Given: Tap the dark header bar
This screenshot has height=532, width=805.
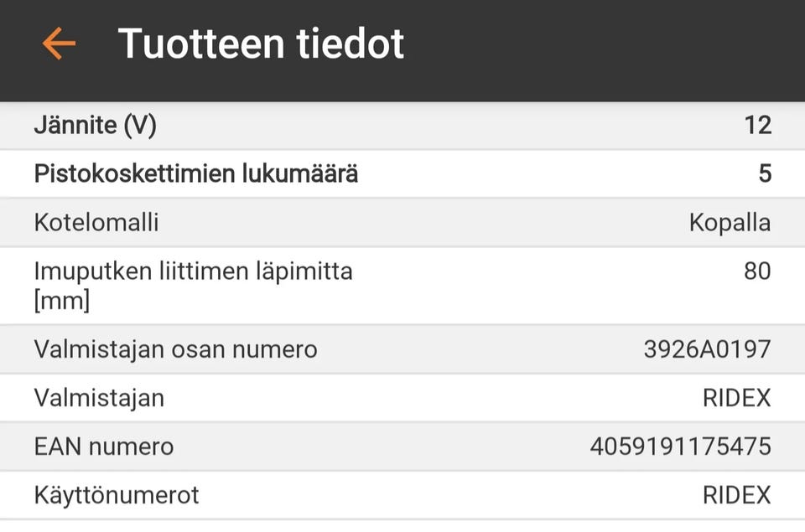Looking at the screenshot, I should 587,50.
